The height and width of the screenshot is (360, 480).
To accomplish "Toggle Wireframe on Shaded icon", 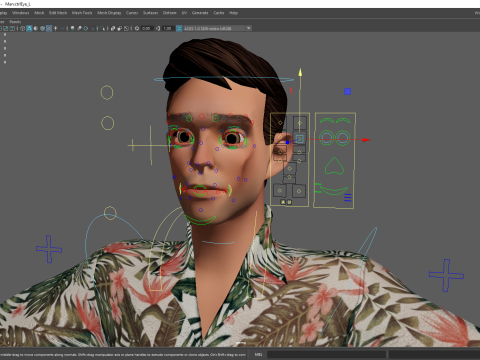I will (42, 28).
